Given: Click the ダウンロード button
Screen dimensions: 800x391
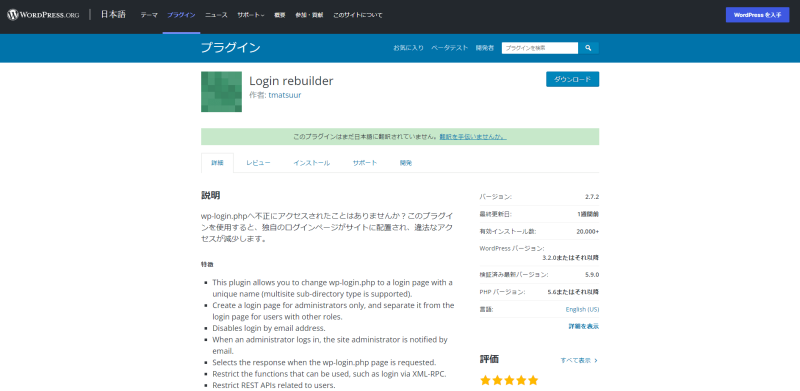Looking at the screenshot, I should (572, 79).
